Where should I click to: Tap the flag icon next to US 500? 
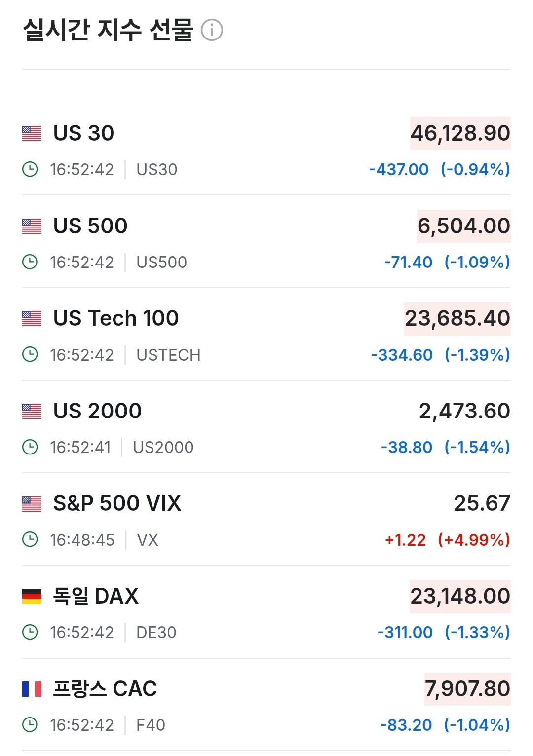(32, 226)
